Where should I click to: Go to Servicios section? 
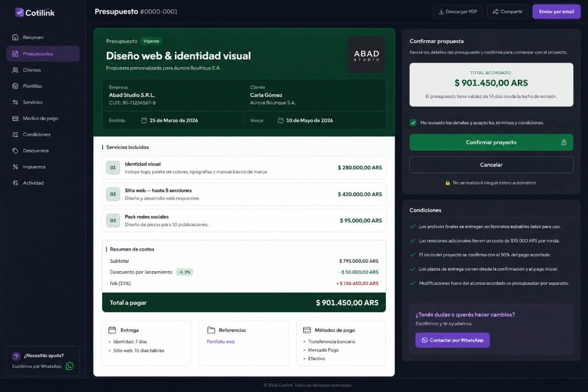42,102
